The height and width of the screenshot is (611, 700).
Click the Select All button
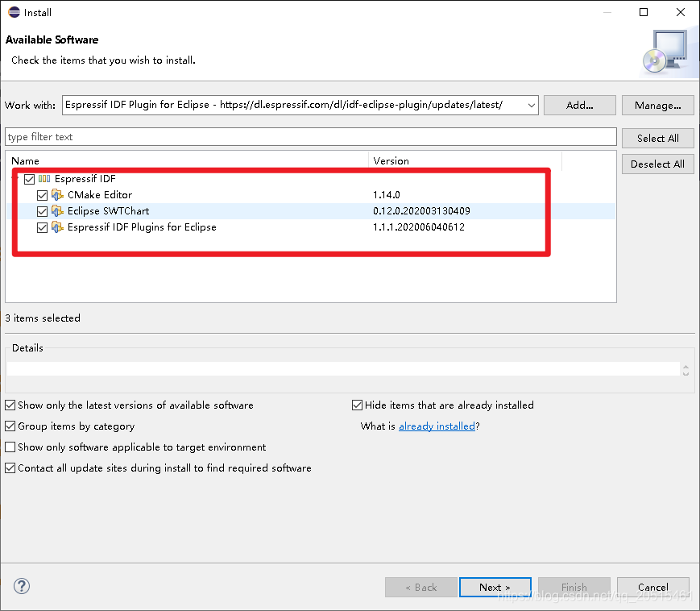(x=657, y=138)
